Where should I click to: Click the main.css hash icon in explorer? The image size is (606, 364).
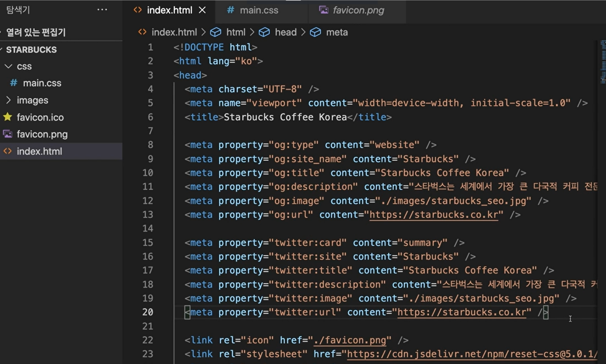[x=14, y=83]
